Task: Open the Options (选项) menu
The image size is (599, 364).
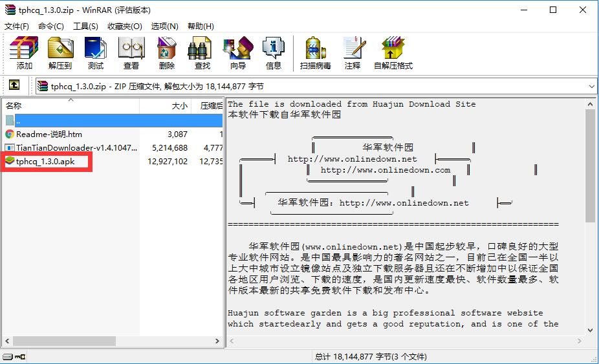Action: coord(165,27)
